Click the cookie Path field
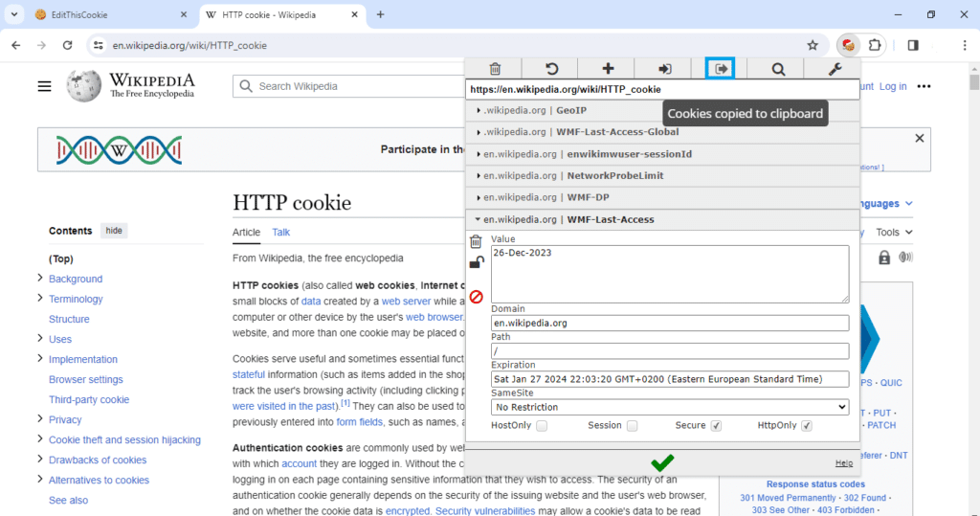 669,351
